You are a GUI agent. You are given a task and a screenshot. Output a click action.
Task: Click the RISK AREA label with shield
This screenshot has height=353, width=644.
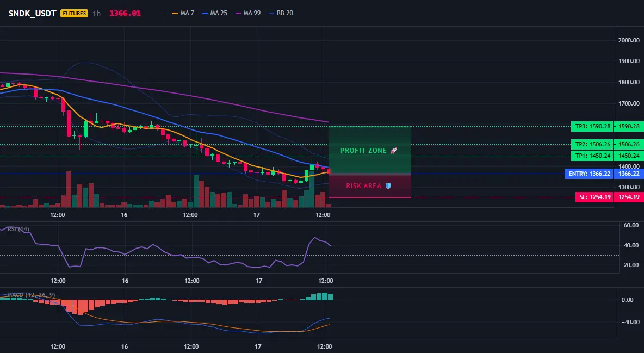click(x=368, y=185)
